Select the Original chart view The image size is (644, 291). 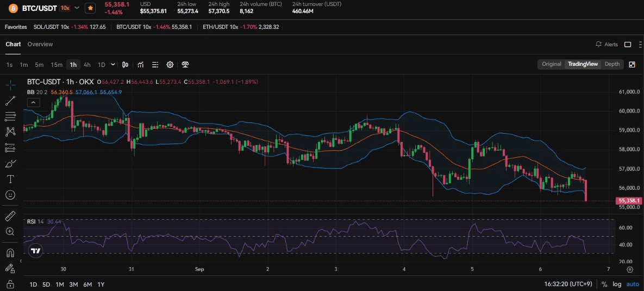pos(552,64)
